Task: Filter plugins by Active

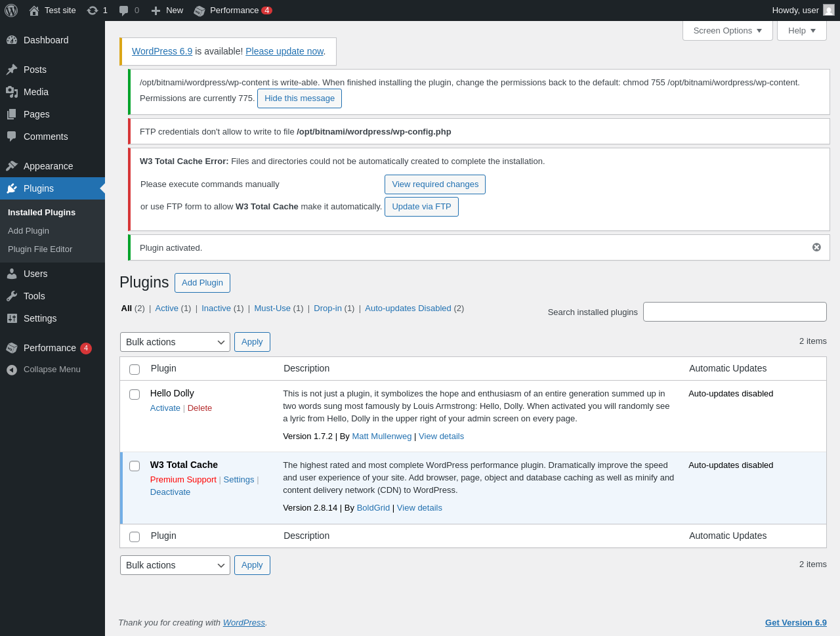Action: click(167, 308)
